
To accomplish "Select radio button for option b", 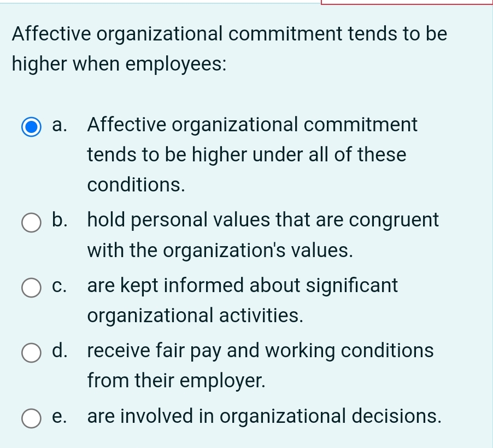I will click(31, 222).
